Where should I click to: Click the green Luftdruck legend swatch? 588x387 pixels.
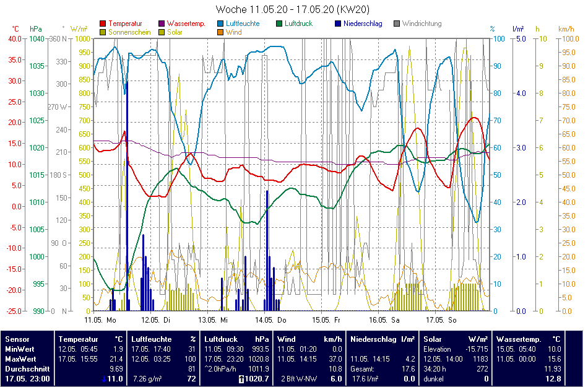pyautogui.click(x=279, y=24)
